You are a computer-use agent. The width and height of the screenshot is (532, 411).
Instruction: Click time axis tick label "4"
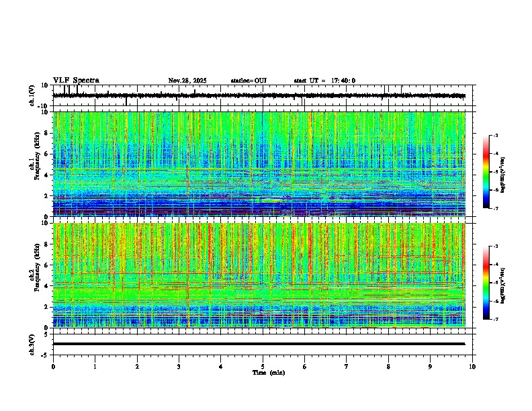point(221,367)
